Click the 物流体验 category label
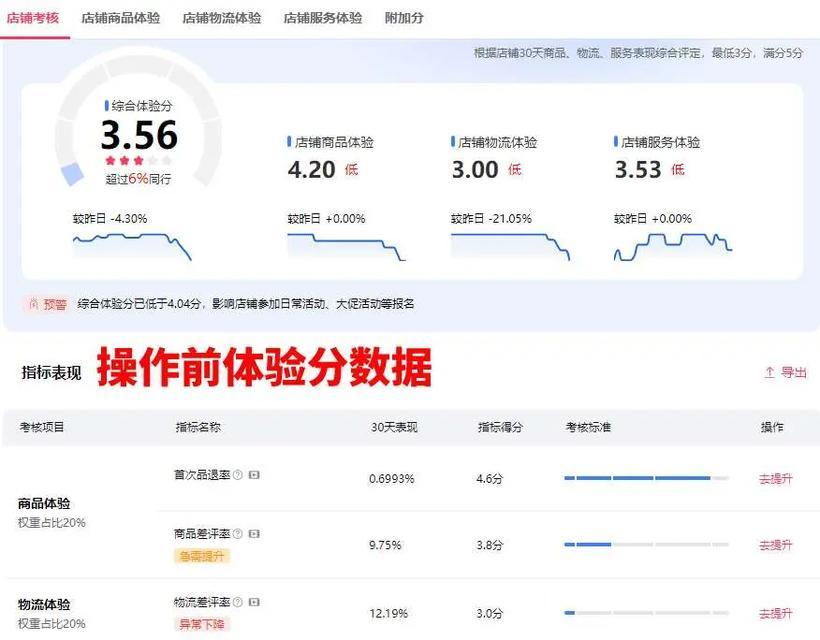 click(44, 604)
